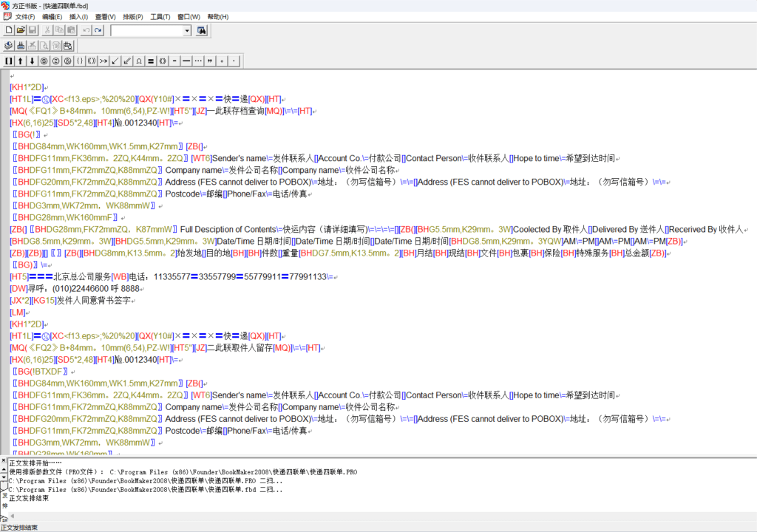Insert the double quotation mark symbol

click(x=210, y=61)
